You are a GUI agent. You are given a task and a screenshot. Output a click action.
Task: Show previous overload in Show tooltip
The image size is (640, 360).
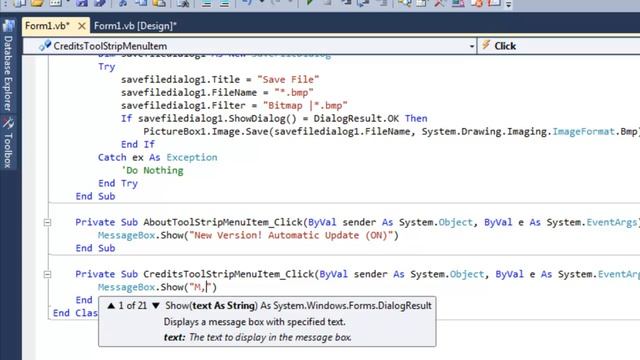[111, 305]
